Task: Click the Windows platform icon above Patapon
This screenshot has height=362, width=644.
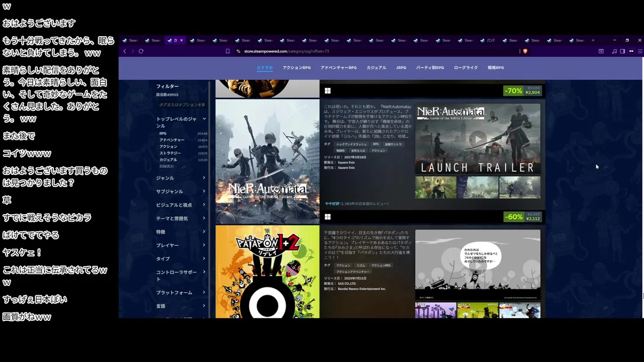Action: pyautogui.click(x=328, y=217)
